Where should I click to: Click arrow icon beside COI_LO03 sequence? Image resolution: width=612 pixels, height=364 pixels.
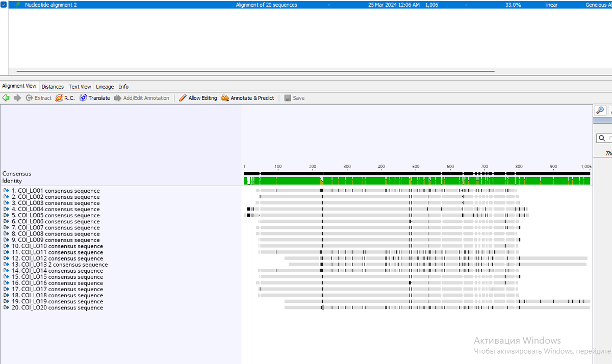pos(6,203)
